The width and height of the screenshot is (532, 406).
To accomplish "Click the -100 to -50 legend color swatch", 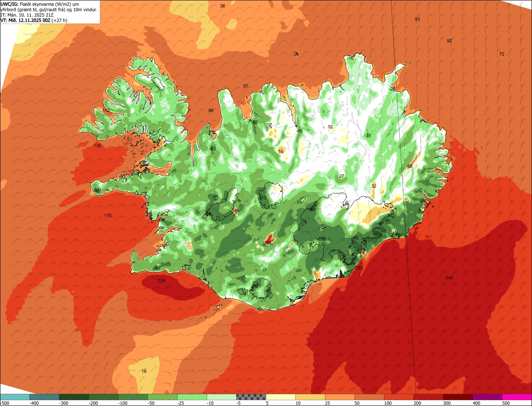I will pos(133,397).
